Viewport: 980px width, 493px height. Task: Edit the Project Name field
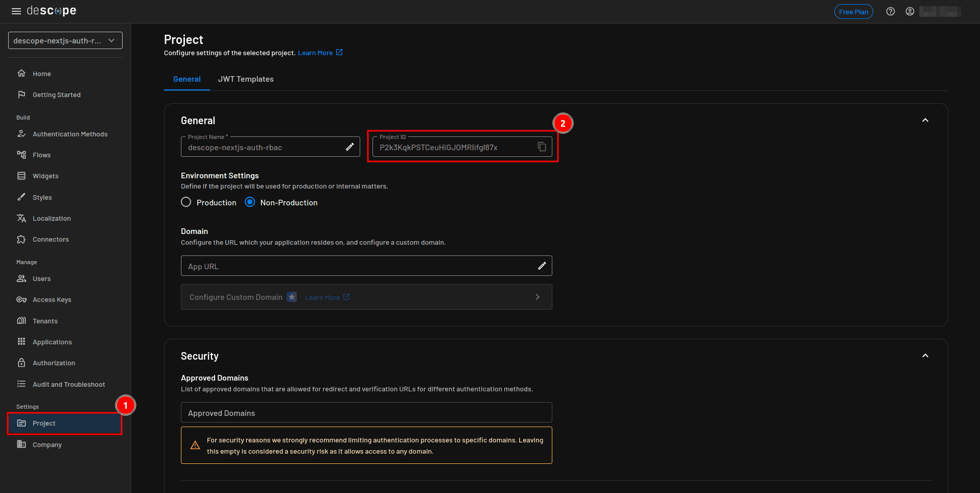[350, 147]
